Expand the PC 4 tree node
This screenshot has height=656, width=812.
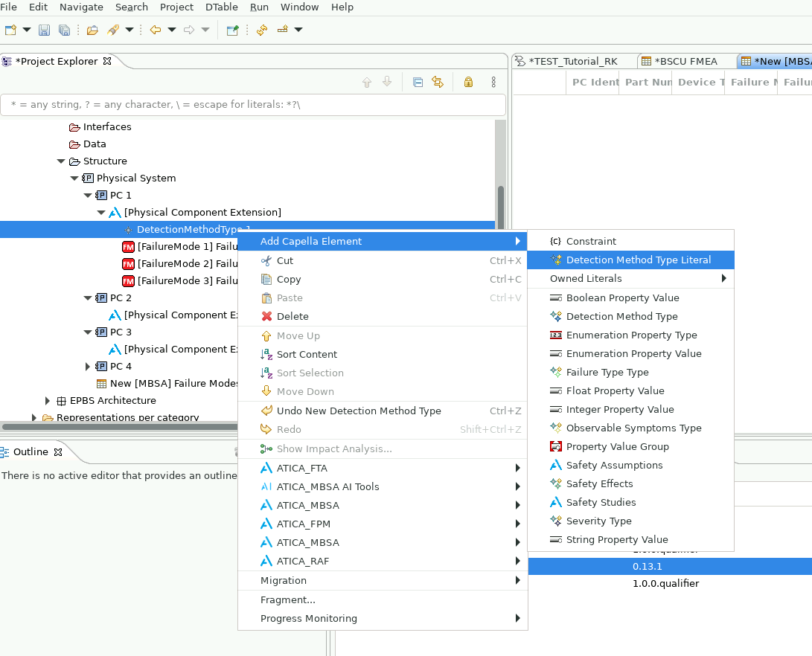tap(88, 366)
